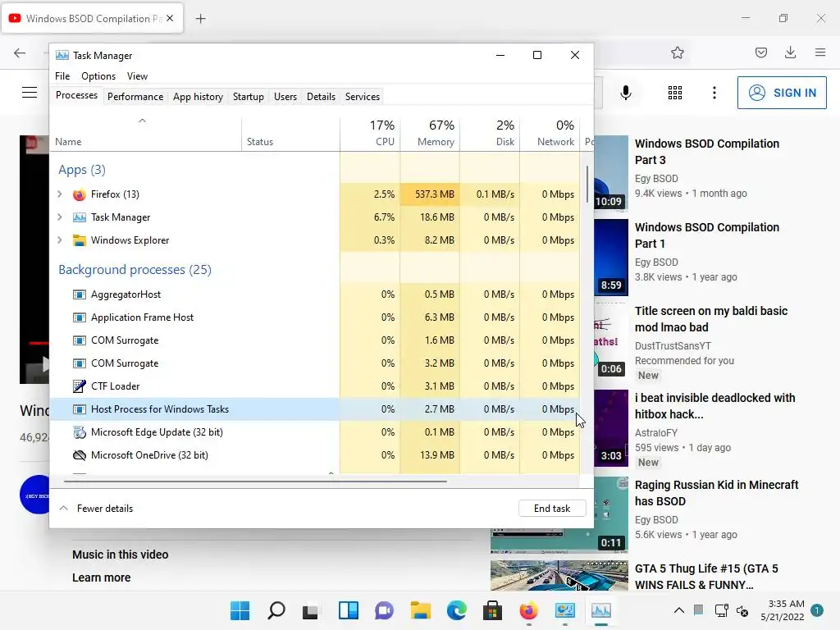840x630 pixels.
Task: Launch Microsoft Edge from the taskbar
Action: 456,610
